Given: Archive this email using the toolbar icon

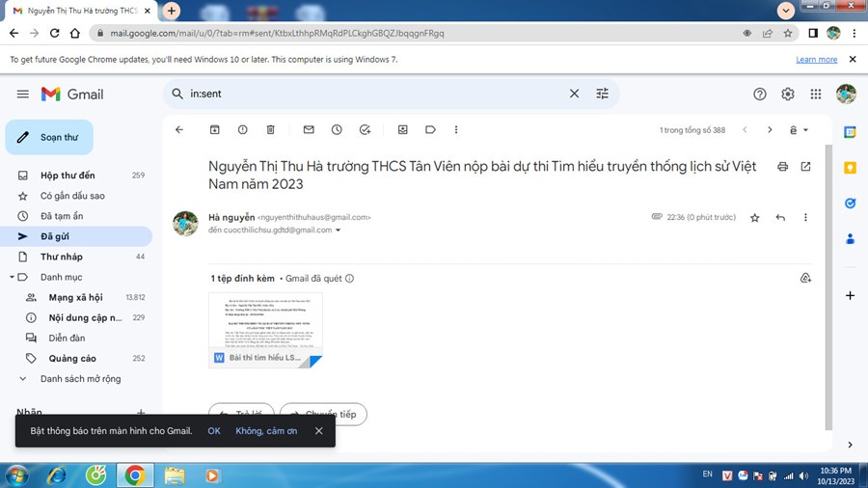Looking at the screenshot, I should 214,129.
